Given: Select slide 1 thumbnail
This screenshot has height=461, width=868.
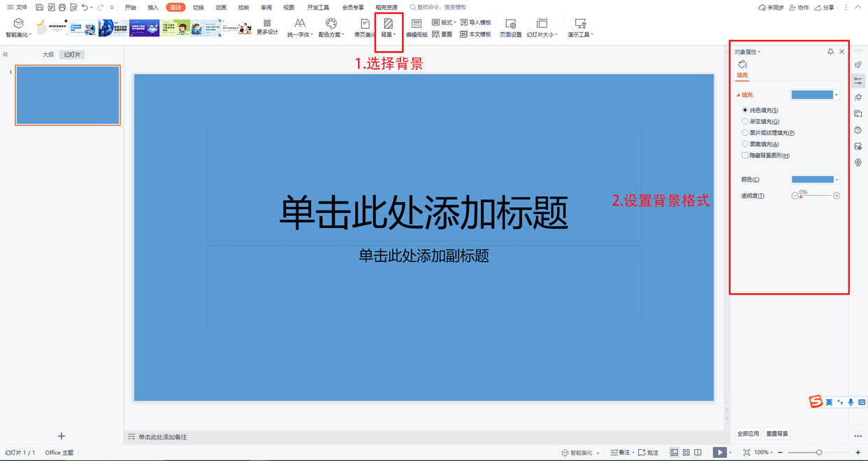Looking at the screenshot, I should point(68,95).
